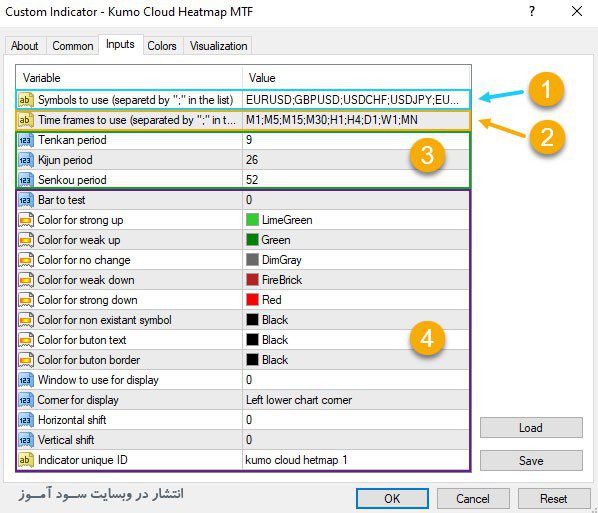Click the icon beside Indicator unique ID
598x513 pixels.
pos(26,460)
